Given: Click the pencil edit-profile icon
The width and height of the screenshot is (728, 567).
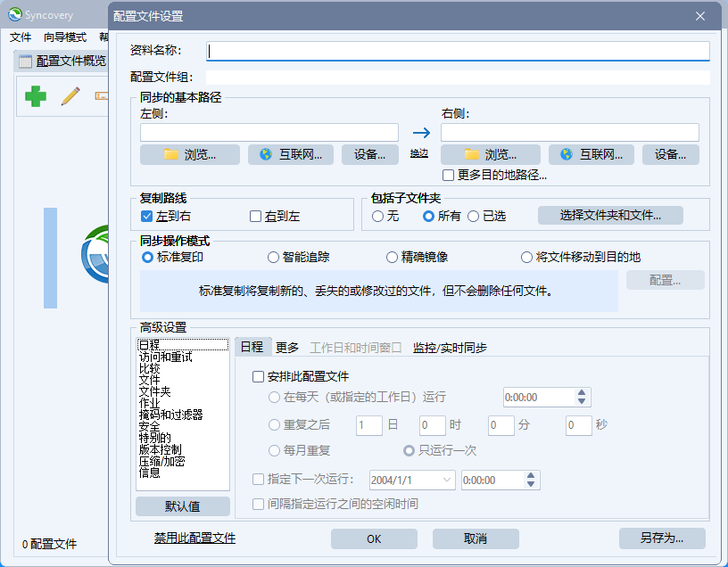Looking at the screenshot, I should point(70,96).
